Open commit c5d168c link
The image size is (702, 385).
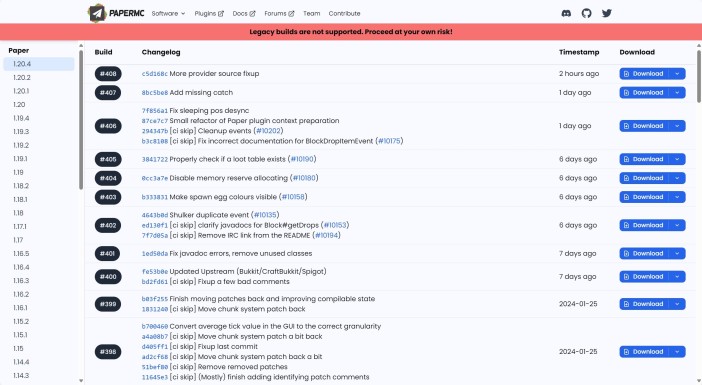click(x=154, y=74)
